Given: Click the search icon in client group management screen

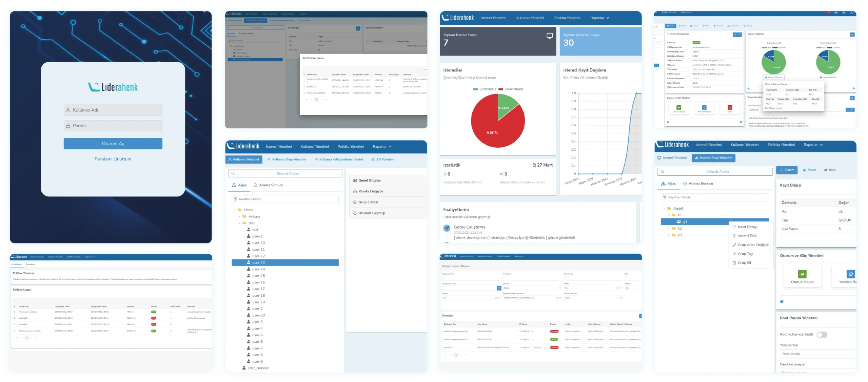Looking at the screenshot, I should coord(662,172).
